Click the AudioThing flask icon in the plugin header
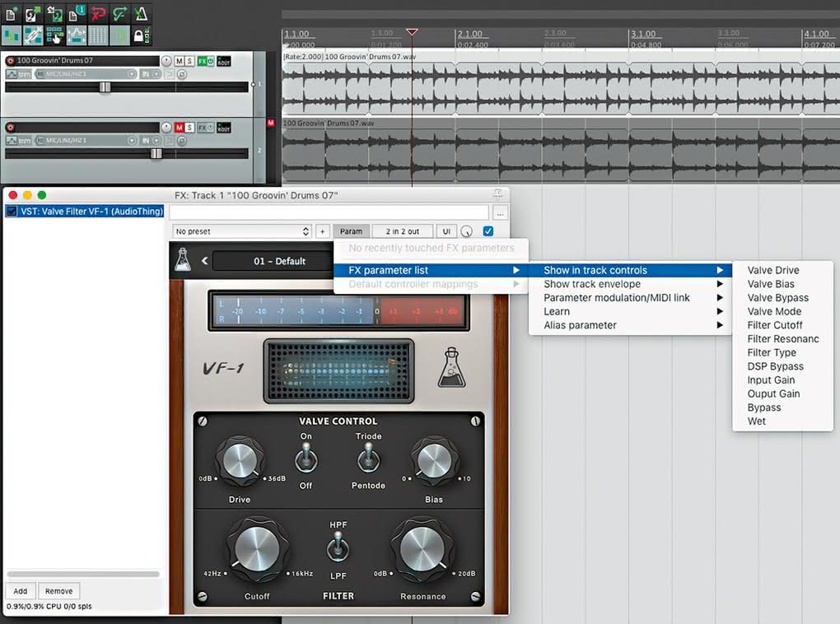This screenshot has height=624, width=840. 183,260
